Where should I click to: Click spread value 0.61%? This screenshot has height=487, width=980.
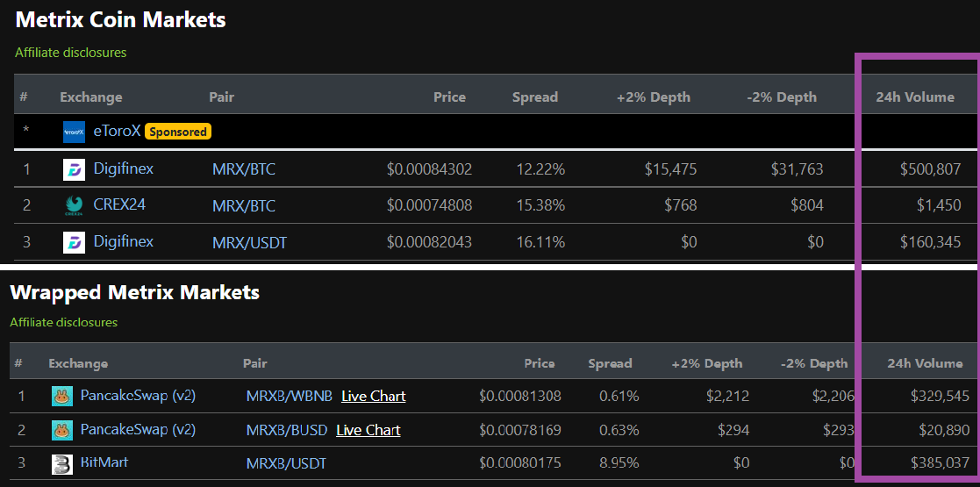(x=619, y=397)
